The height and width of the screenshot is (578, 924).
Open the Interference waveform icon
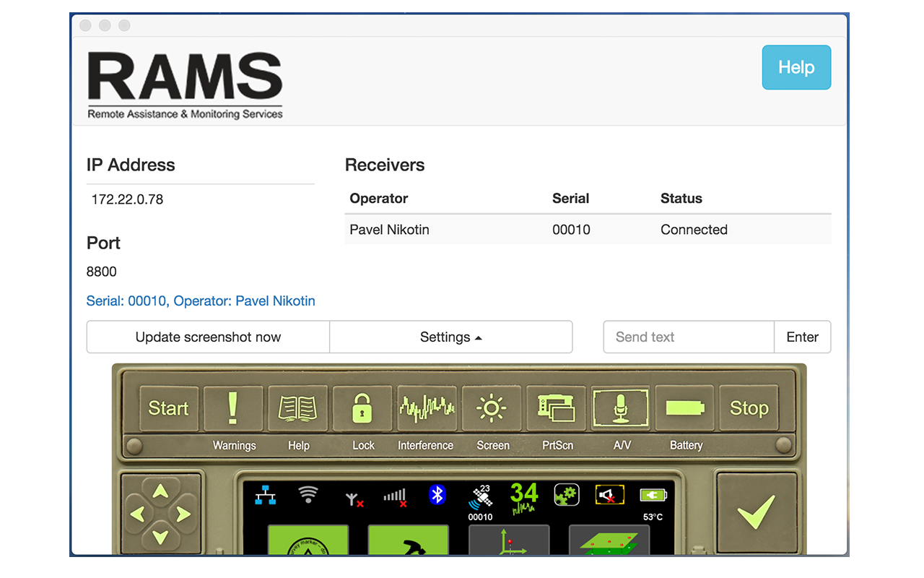[427, 408]
